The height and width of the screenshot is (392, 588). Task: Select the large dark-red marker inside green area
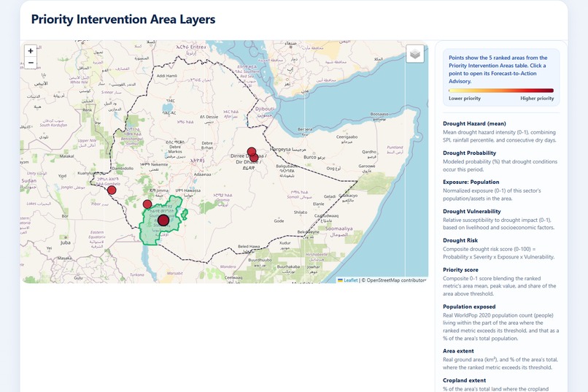(x=163, y=220)
